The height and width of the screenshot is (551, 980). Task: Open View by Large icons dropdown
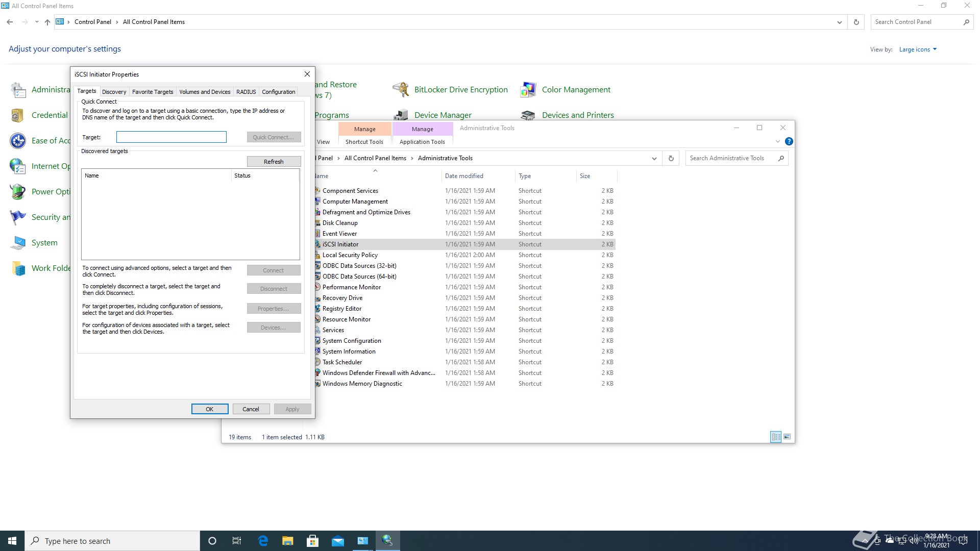tap(918, 49)
